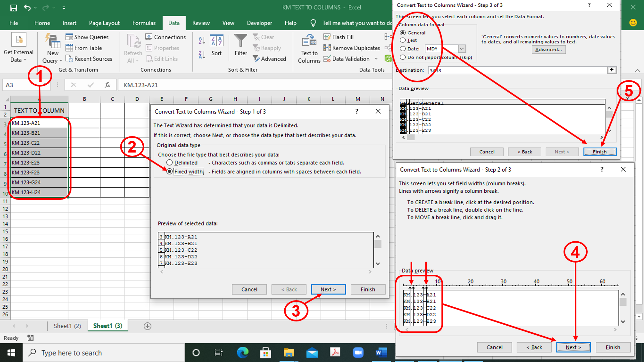The height and width of the screenshot is (362, 644).
Task: Select the Fixed width radio button
Action: point(170,172)
